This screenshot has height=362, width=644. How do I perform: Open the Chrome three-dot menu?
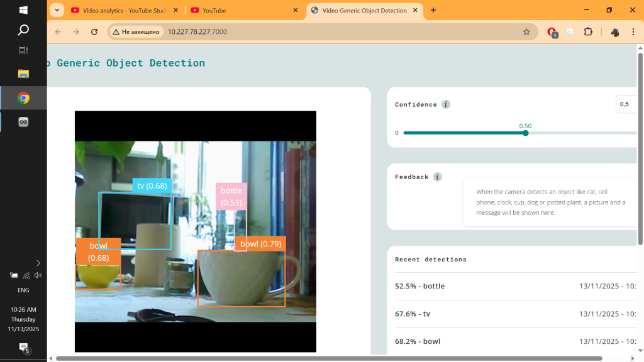click(633, 32)
